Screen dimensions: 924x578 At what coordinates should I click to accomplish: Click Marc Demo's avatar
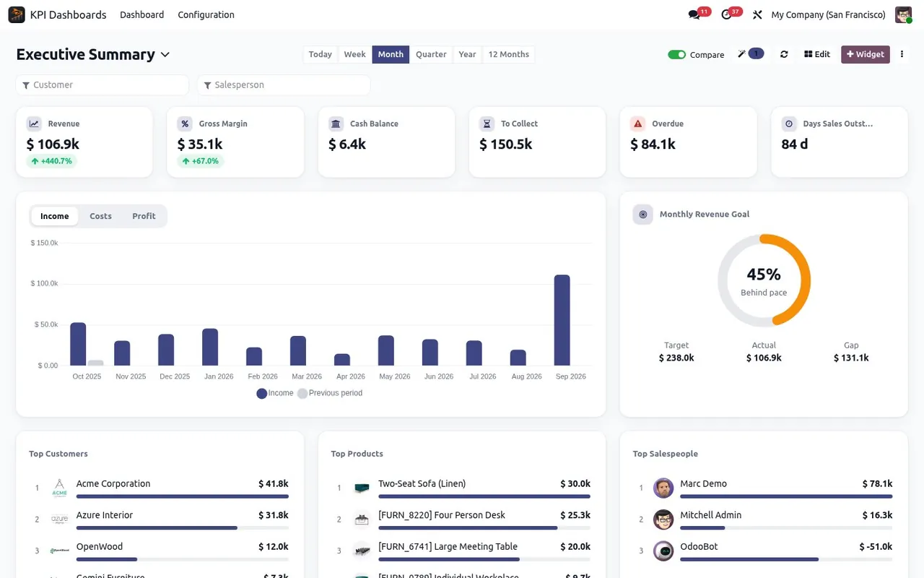pos(663,488)
